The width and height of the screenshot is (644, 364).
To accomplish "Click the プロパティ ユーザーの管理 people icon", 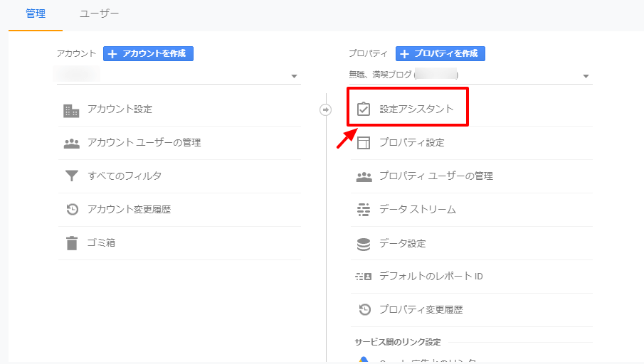I will (x=364, y=176).
